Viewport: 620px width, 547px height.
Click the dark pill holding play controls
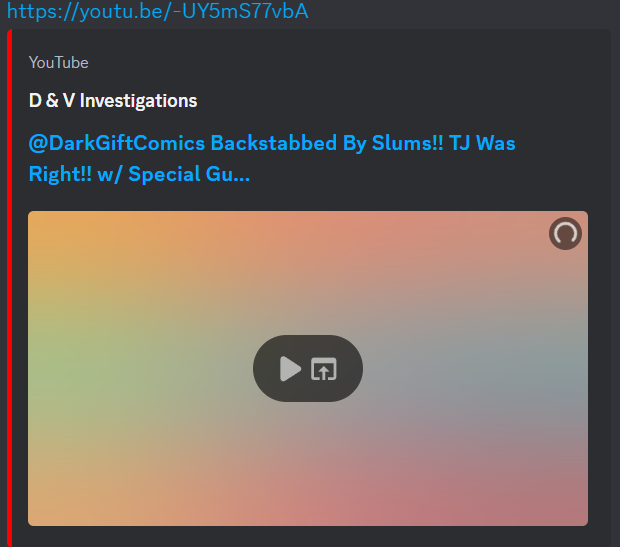pyautogui.click(x=308, y=369)
